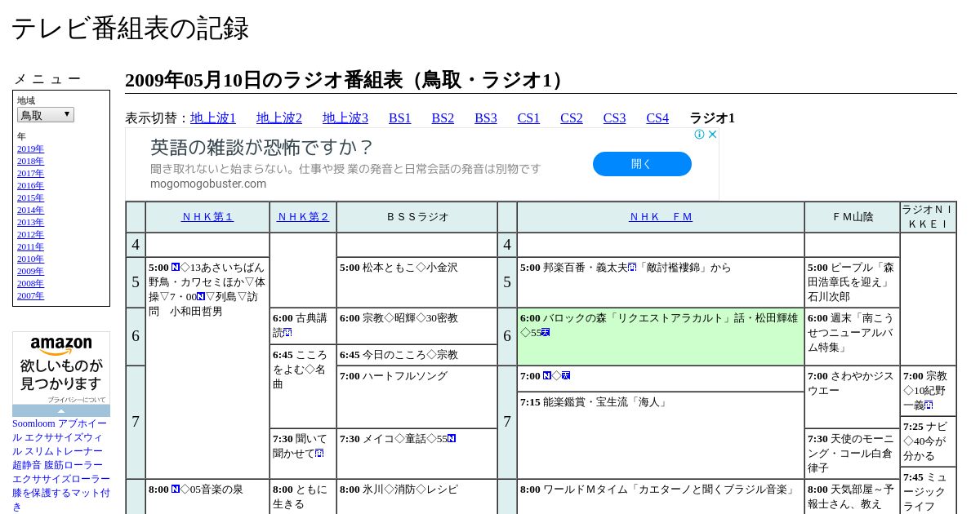This screenshot has height=514, width=980.
Task: Click the news N icon in NHK FM 7:00
Action: coord(547,375)
